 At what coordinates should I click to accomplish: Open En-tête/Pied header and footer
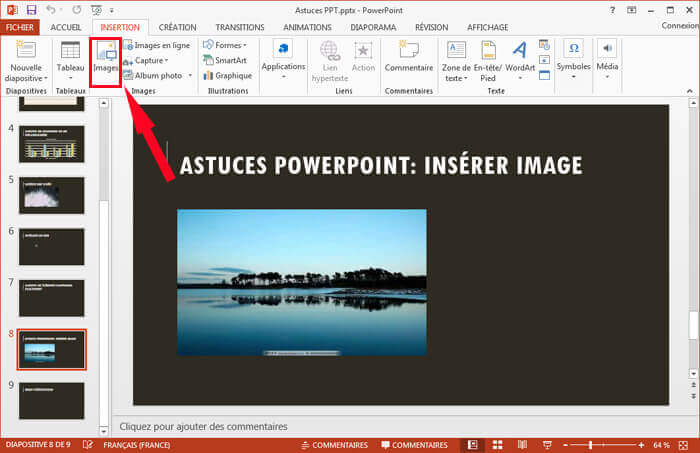[488, 60]
